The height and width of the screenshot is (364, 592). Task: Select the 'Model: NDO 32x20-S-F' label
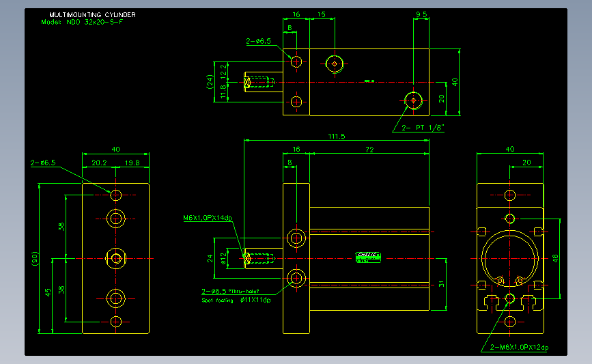82,22
